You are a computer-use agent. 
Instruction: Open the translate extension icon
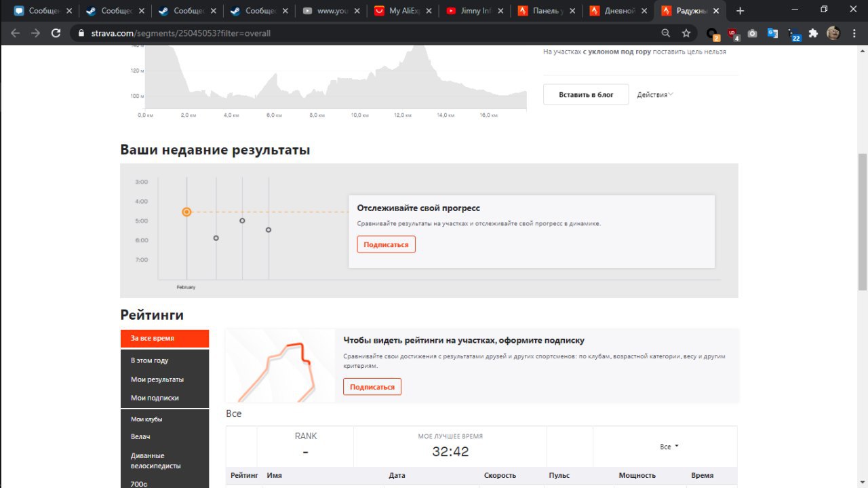[x=774, y=33]
